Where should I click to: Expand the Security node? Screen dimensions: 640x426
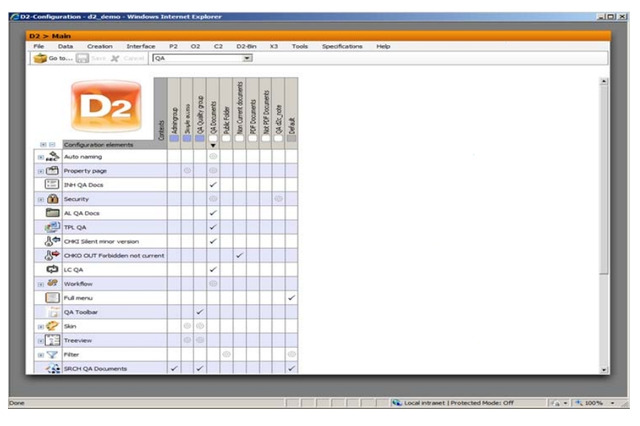[x=40, y=200]
